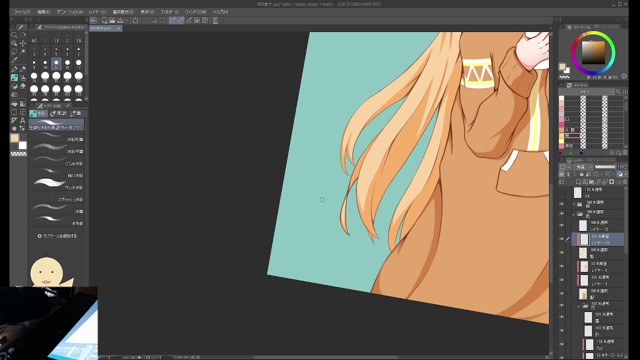640x360 pixels.
Task: Select the Pen tool in tool palette
Action: (x=14, y=69)
